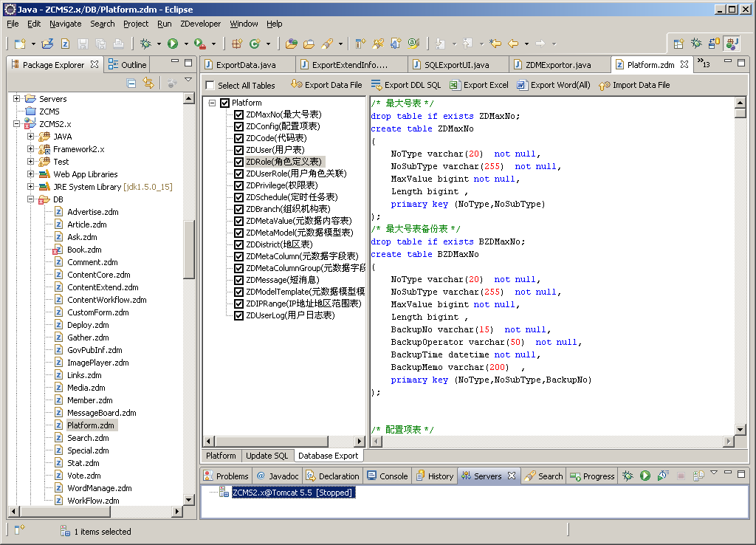Click the Debug bug icon in main toolbar
Image resolution: width=756 pixels, height=545 pixels.
pyautogui.click(x=146, y=44)
